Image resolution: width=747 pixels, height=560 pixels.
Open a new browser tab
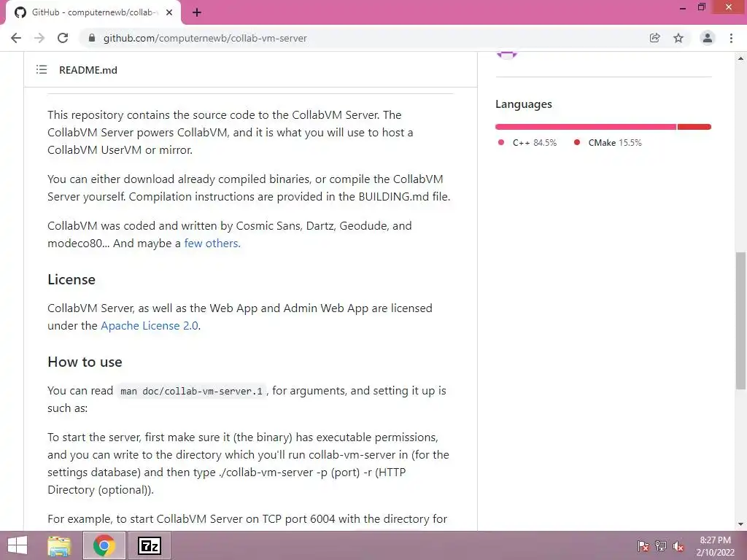[197, 12]
